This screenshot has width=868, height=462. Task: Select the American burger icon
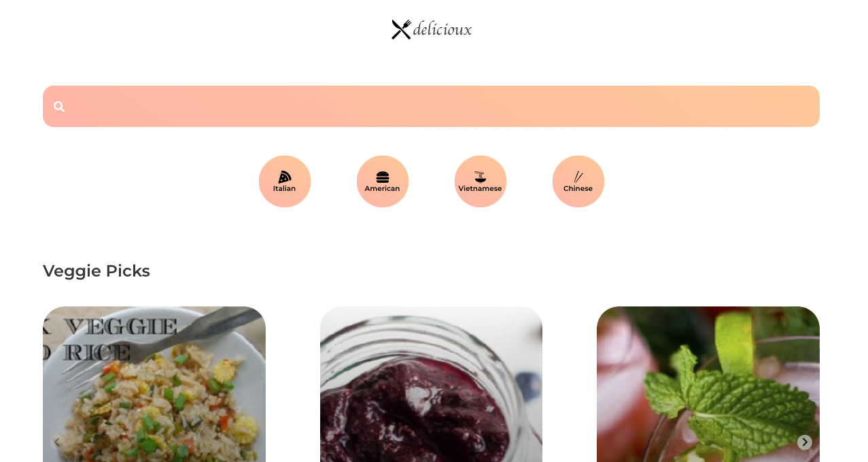[x=383, y=177]
